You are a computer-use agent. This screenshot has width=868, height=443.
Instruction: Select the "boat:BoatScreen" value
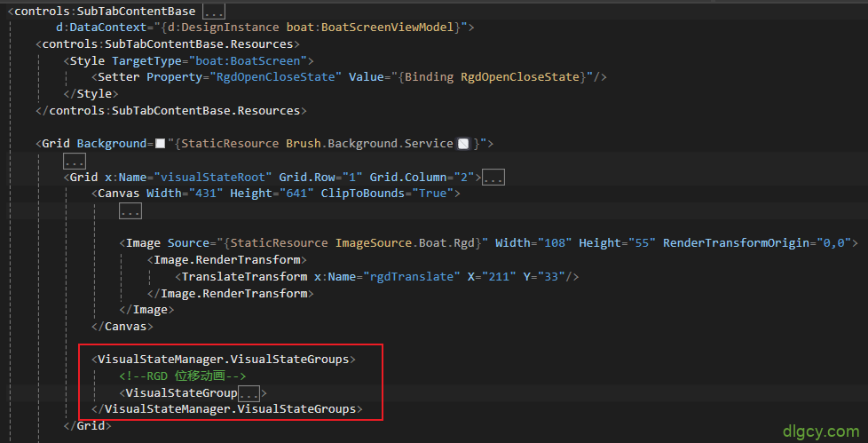click(x=248, y=60)
